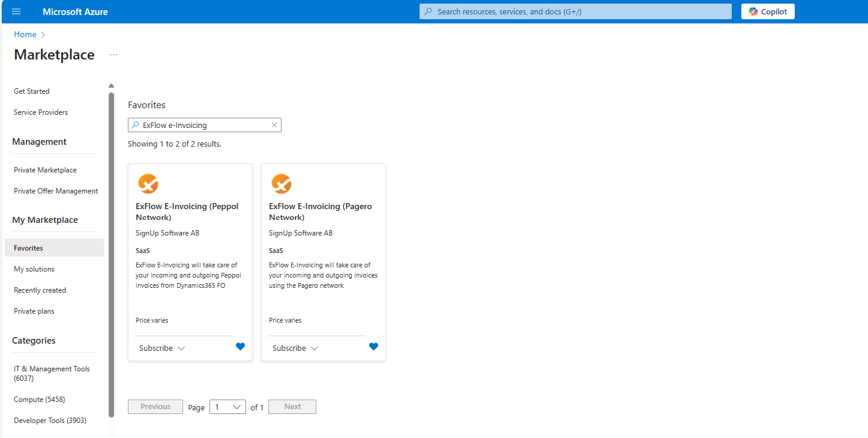Click SignUp Software AB on Pagero card
The width and height of the screenshot is (868, 438).
pos(301,233)
